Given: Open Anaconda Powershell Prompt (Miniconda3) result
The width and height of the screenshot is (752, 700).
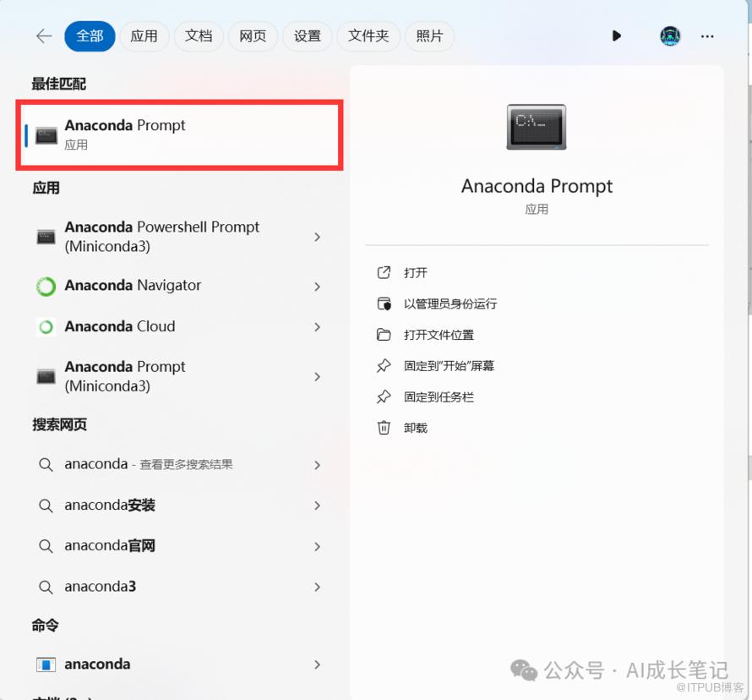Looking at the screenshot, I should pyautogui.click(x=180, y=237).
